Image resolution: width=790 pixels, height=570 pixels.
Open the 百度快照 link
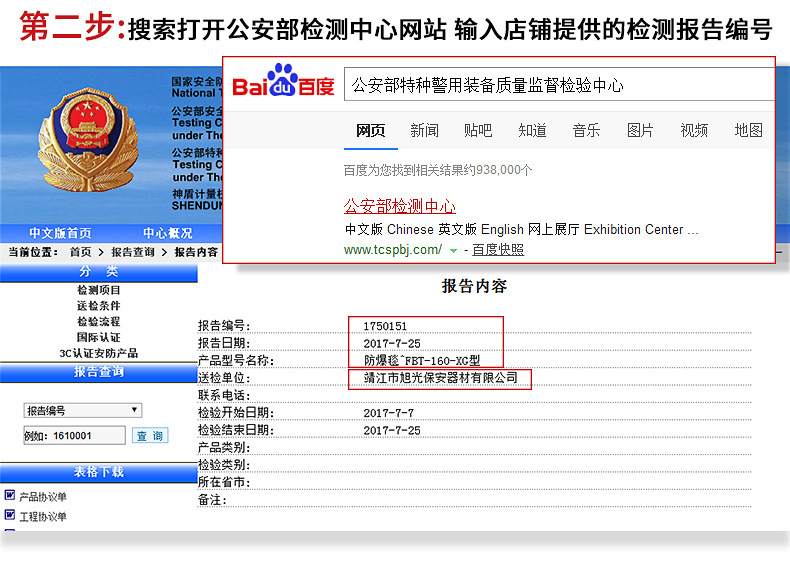pyautogui.click(x=498, y=250)
